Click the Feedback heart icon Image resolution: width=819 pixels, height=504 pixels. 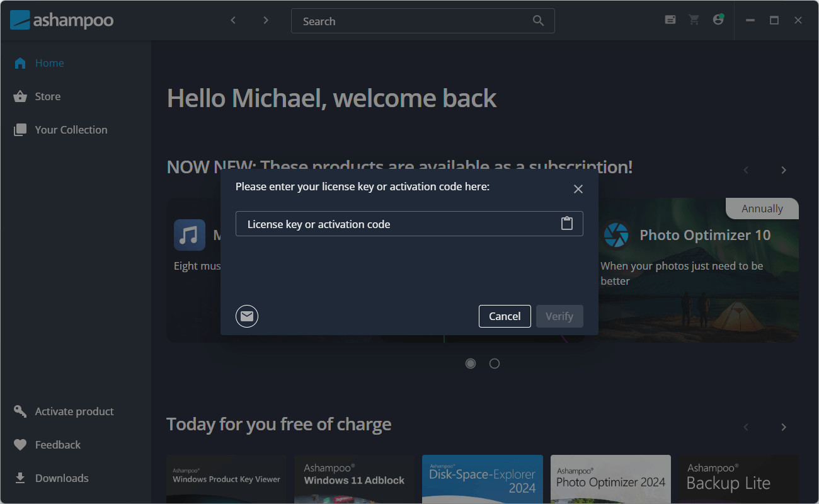click(x=20, y=445)
